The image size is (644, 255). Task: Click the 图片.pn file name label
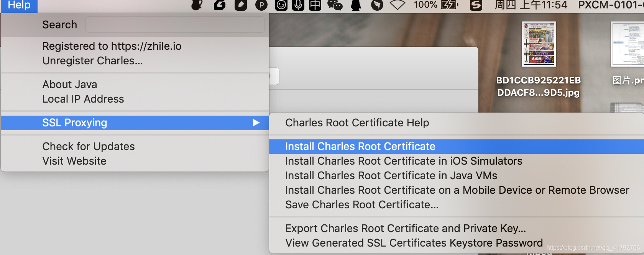click(x=628, y=80)
